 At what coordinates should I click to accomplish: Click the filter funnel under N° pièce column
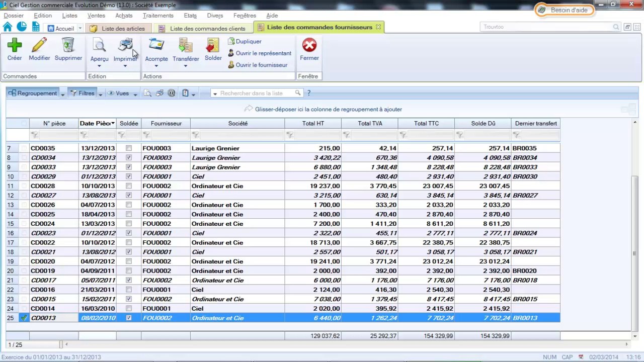(34, 135)
